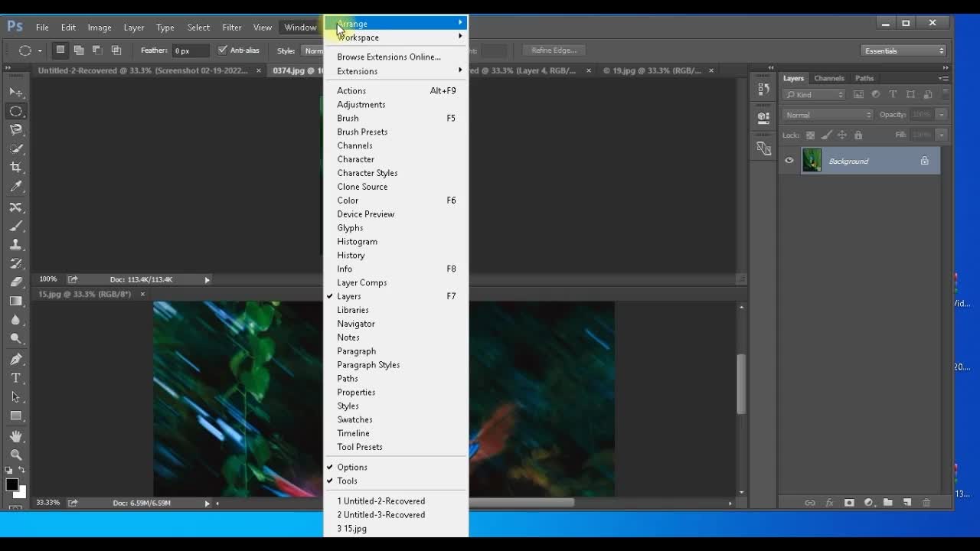Hide the Background layer using the eye icon
Viewport: 980px width, 551px height.
pyautogui.click(x=789, y=161)
